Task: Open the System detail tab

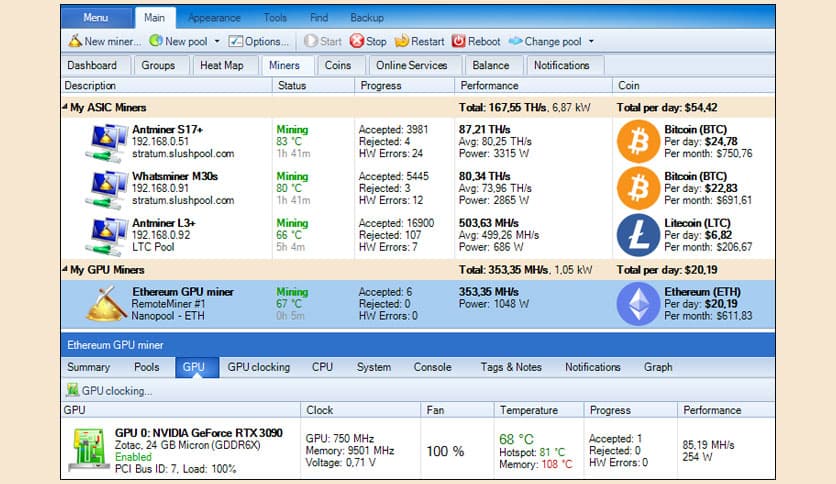Action: coord(374,367)
